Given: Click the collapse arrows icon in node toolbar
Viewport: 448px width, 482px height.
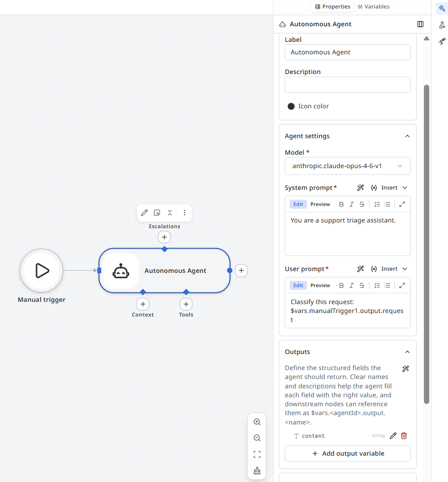Looking at the screenshot, I should click(x=170, y=213).
